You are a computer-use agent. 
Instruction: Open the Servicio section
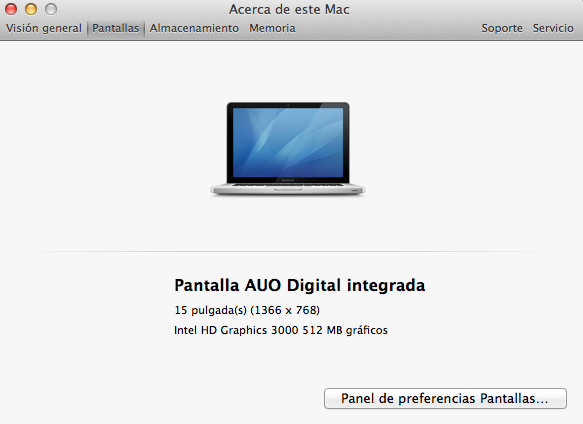coord(553,28)
